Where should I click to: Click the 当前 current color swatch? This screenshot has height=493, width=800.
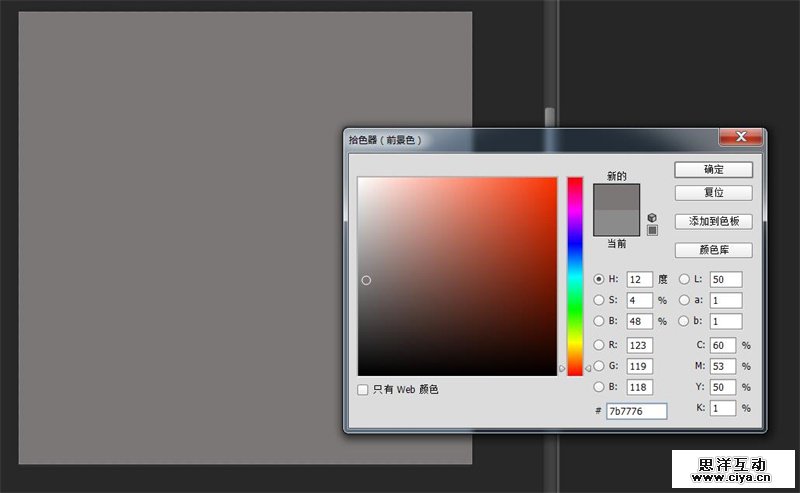pos(616,222)
